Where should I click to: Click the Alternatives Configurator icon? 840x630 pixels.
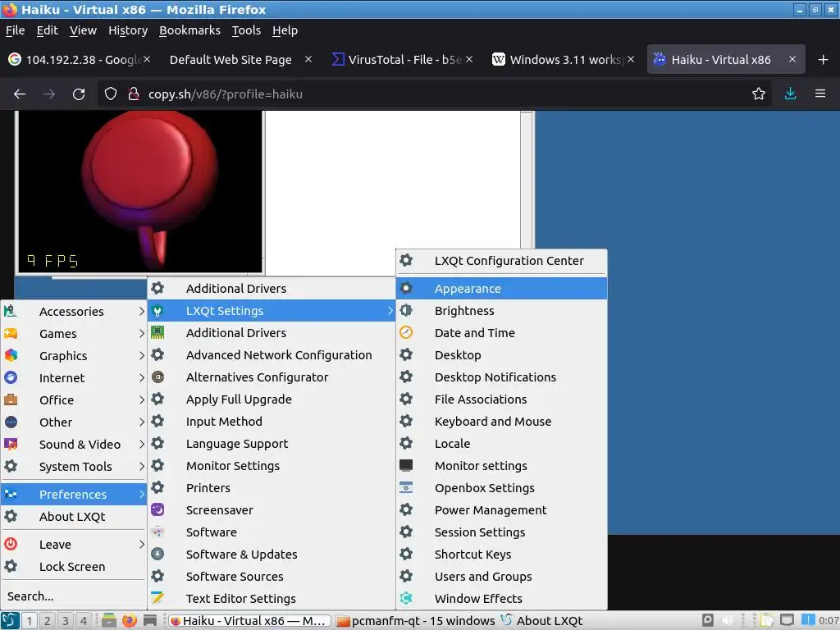157,377
